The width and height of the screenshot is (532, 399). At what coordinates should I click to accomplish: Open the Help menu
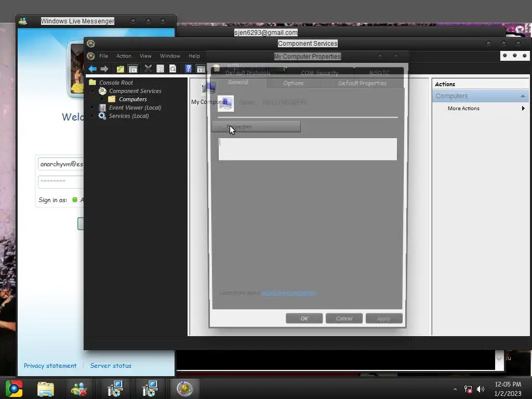tap(194, 56)
